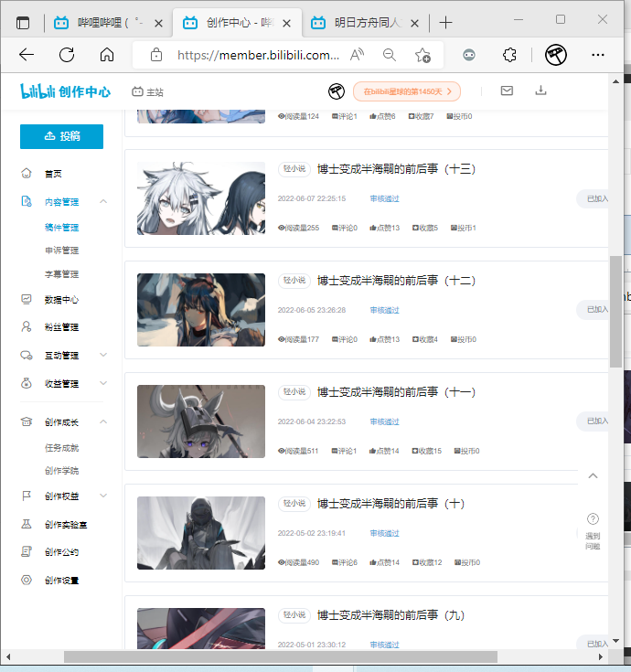The image size is (631, 672).
Task: Collapse the 内容管理 sidebar section
Action: point(103,201)
